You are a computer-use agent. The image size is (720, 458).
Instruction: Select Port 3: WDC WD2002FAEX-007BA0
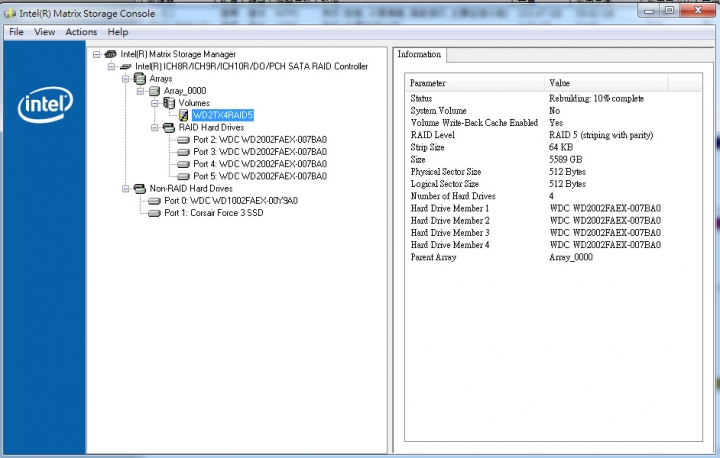(260, 152)
